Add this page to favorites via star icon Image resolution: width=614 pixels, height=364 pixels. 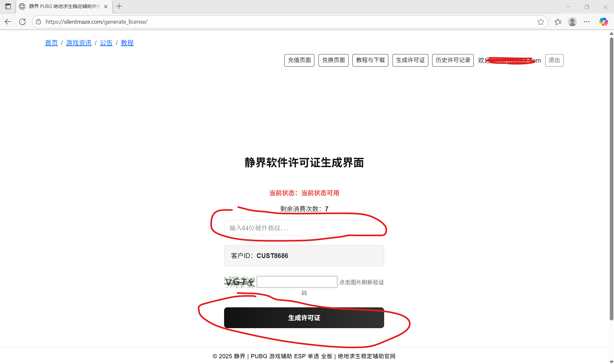pos(540,22)
